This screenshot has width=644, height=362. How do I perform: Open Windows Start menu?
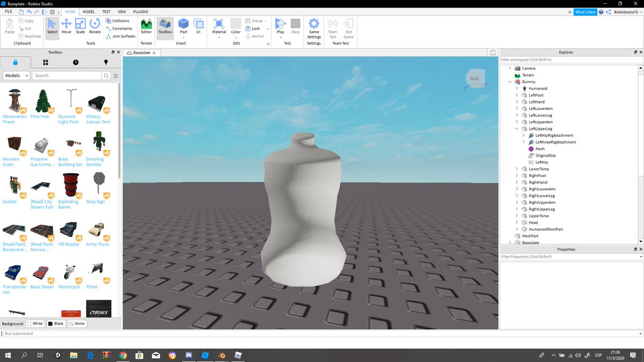[x=8, y=355]
